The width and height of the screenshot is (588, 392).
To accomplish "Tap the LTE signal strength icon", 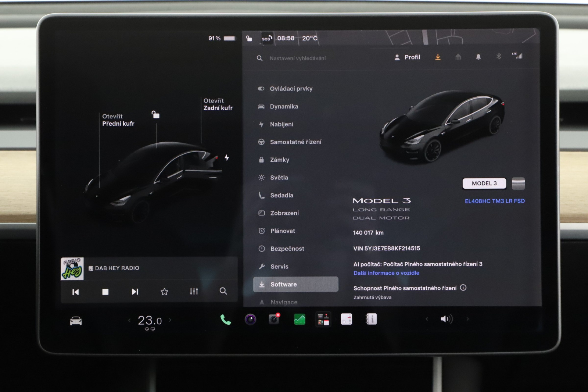I will click(517, 56).
